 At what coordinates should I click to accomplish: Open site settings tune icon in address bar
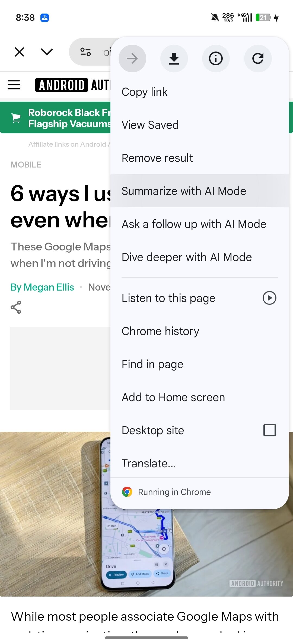pos(85,52)
